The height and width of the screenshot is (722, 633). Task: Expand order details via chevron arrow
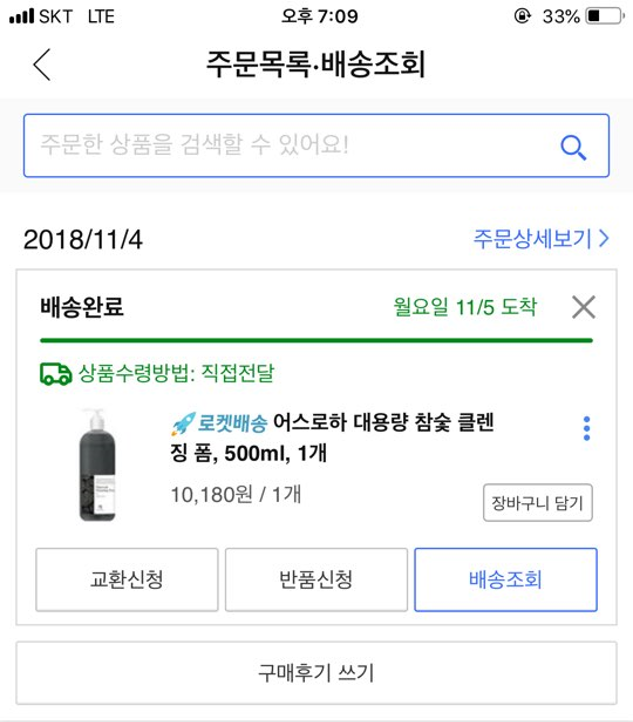point(604,239)
